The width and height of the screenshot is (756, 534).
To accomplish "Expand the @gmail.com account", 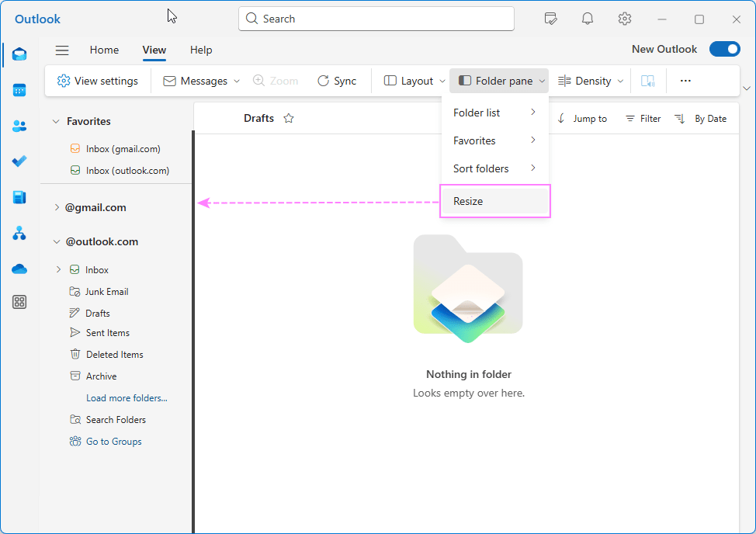I will 57,207.
